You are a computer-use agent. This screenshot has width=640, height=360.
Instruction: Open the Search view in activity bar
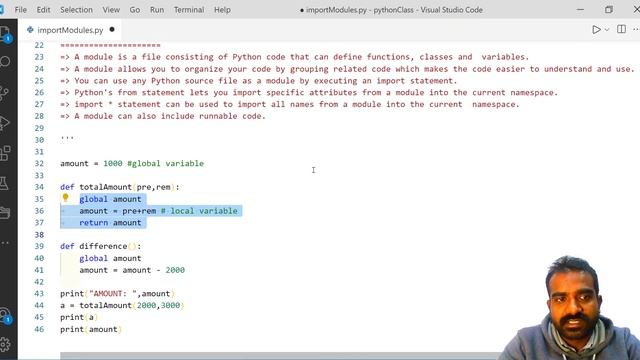[5, 62]
